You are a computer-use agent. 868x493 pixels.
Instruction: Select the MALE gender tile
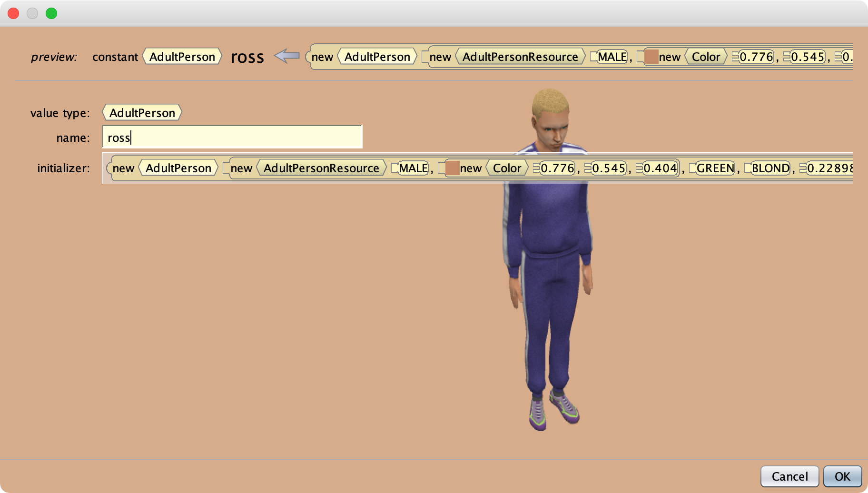click(412, 168)
